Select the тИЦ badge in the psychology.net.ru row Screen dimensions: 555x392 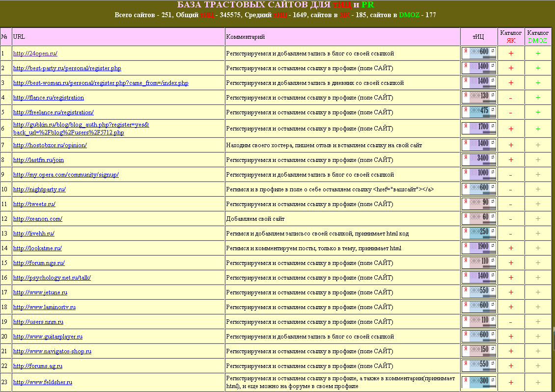coord(479,278)
